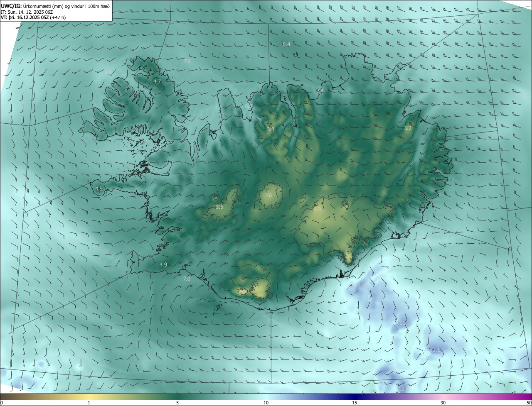532x406 pixels.
Task: Click the 11.8 value label off the southeast coast
Action: 361,285
